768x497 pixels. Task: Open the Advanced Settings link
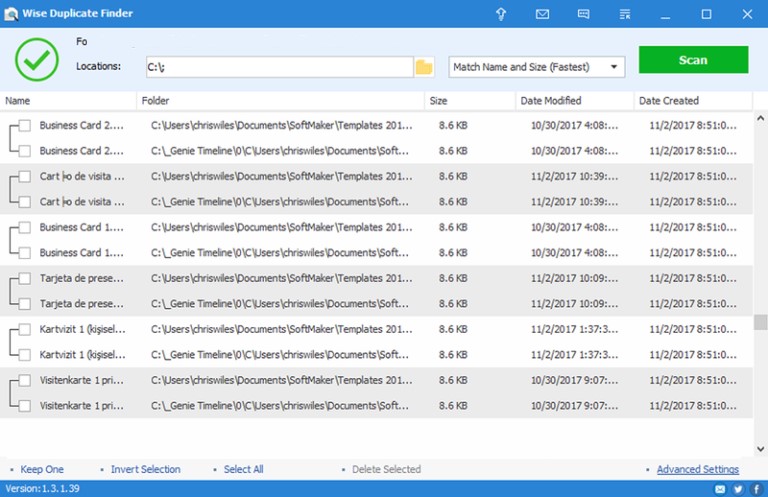pyautogui.click(x=698, y=469)
